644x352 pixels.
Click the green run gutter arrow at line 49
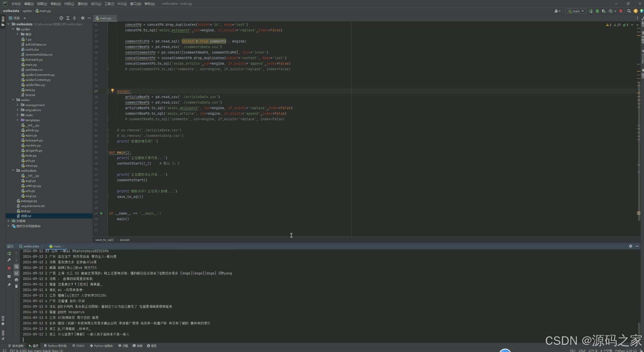101,213
